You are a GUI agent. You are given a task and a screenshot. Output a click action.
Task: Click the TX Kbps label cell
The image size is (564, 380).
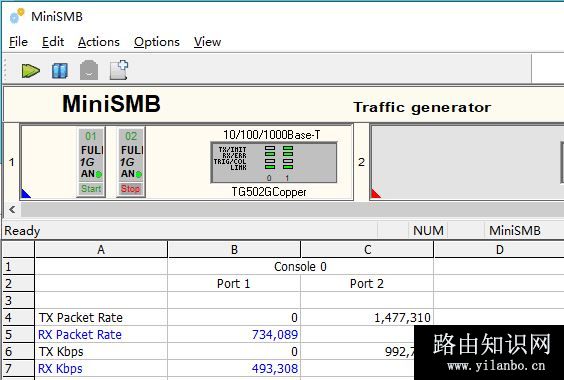pyautogui.click(x=101, y=352)
